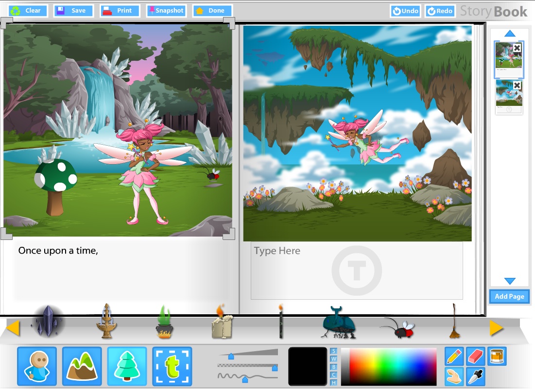
Task: Open the landscape backgrounds category
Action: [x=82, y=366]
